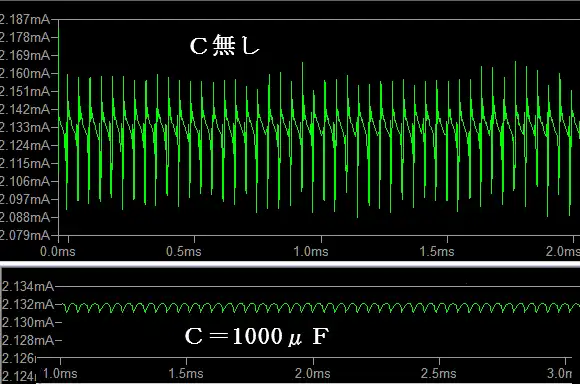Click the smoothed green waveform in the bottom plot
Image resolution: width=580 pixels, height=384 pixels.
pyautogui.click(x=320, y=308)
